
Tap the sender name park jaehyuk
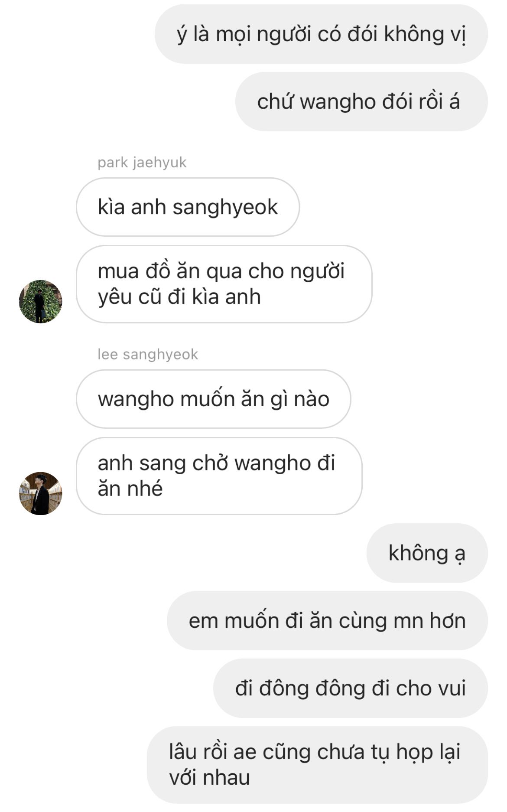(142, 163)
